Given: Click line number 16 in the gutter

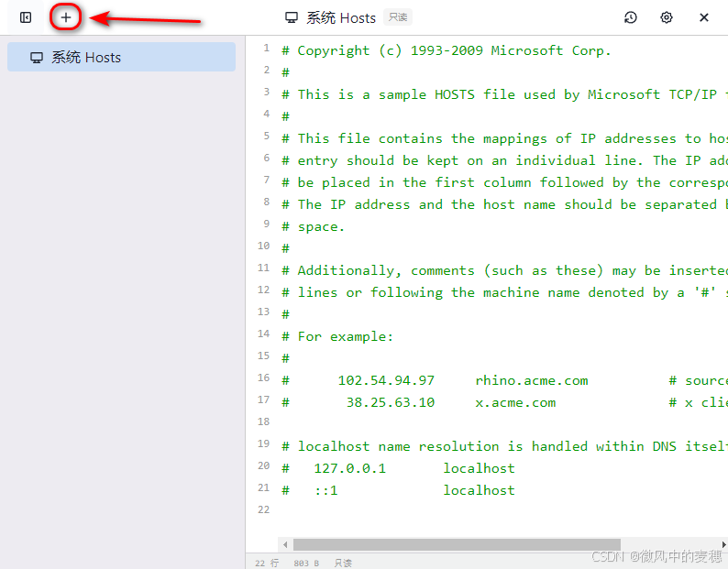Looking at the screenshot, I should pyautogui.click(x=264, y=378).
